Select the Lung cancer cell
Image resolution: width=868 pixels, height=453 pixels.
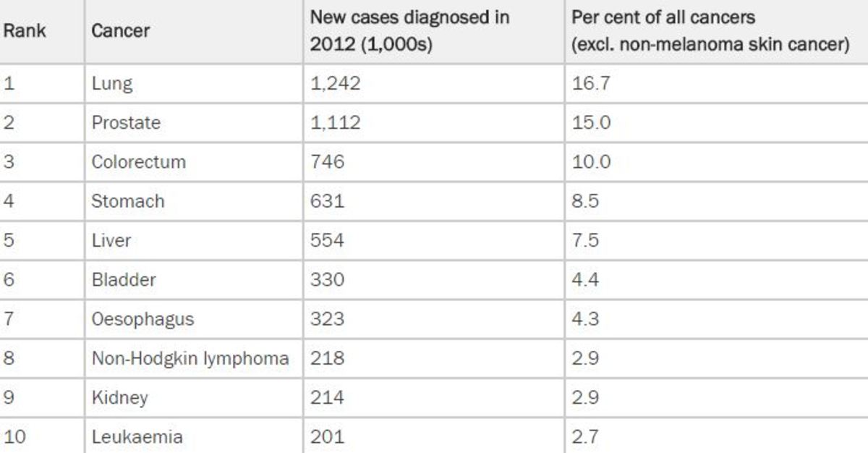pos(112,83)
